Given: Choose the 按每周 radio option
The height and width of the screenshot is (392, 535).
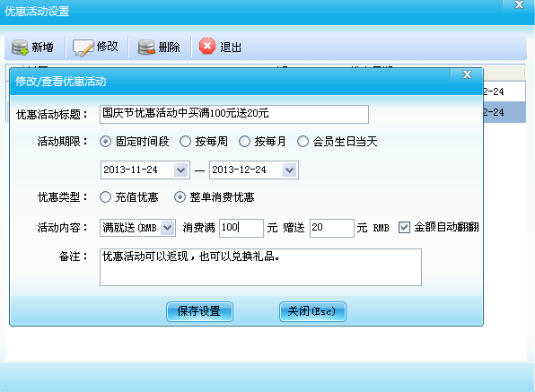Looking at the screenshot, I should (185, 141).
